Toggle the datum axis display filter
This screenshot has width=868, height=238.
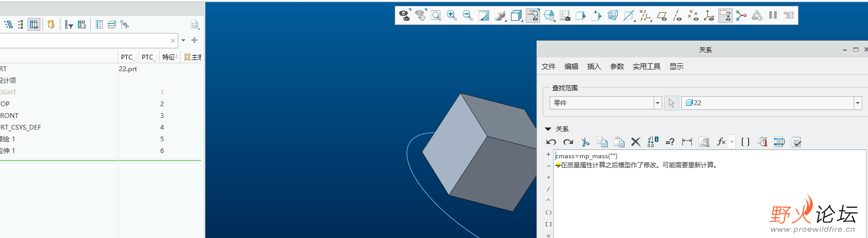pyautogui.click(x=678, y=15)
